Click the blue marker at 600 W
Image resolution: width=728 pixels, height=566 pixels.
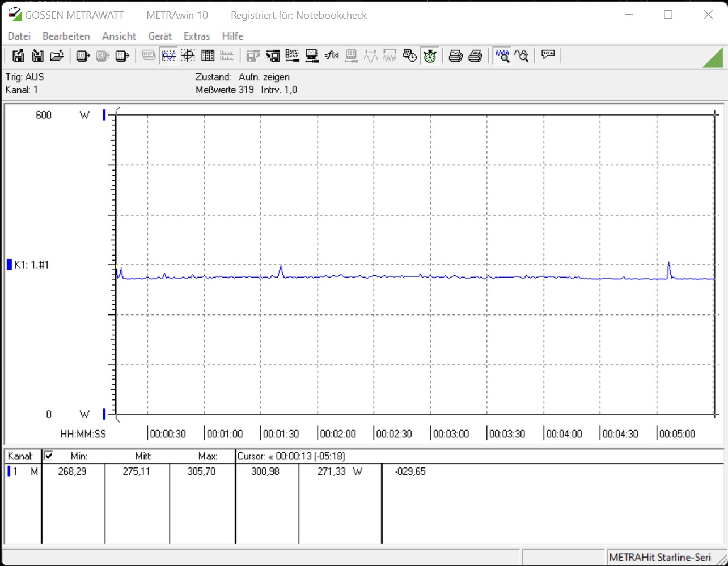(104, 115)
